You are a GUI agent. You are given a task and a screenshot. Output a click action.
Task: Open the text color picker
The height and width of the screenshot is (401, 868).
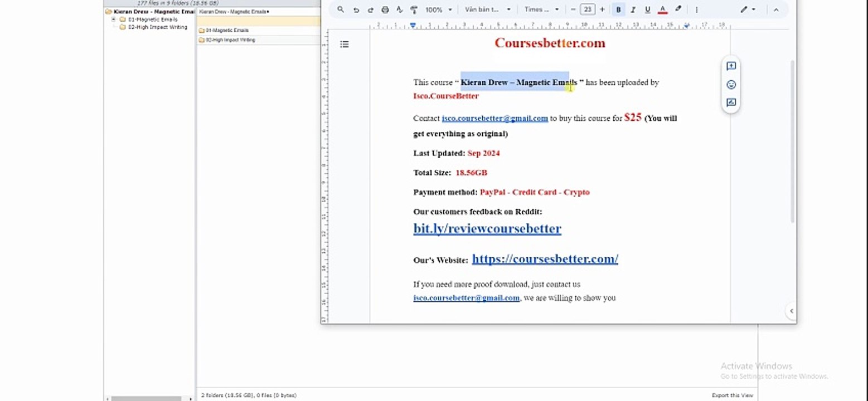point(662,9)
